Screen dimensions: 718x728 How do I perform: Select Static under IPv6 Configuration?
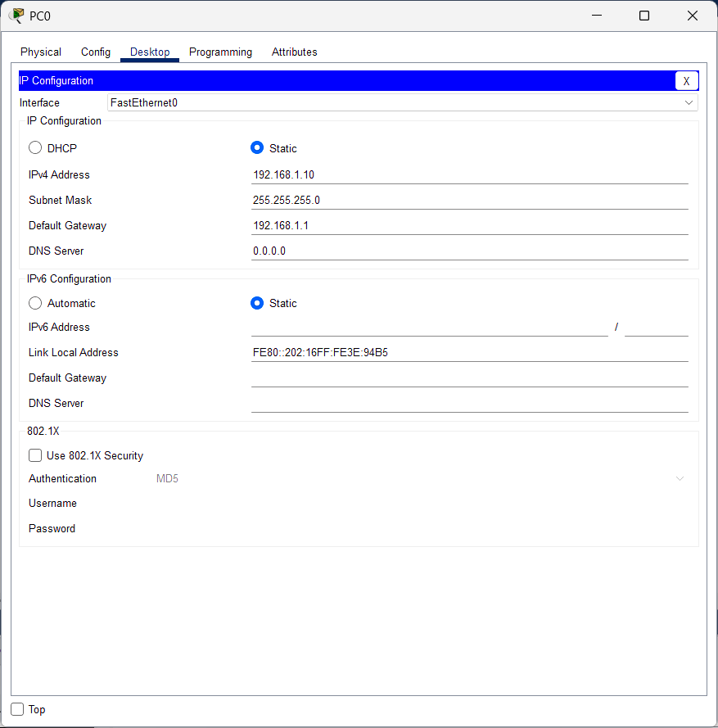tap(257, 303)
